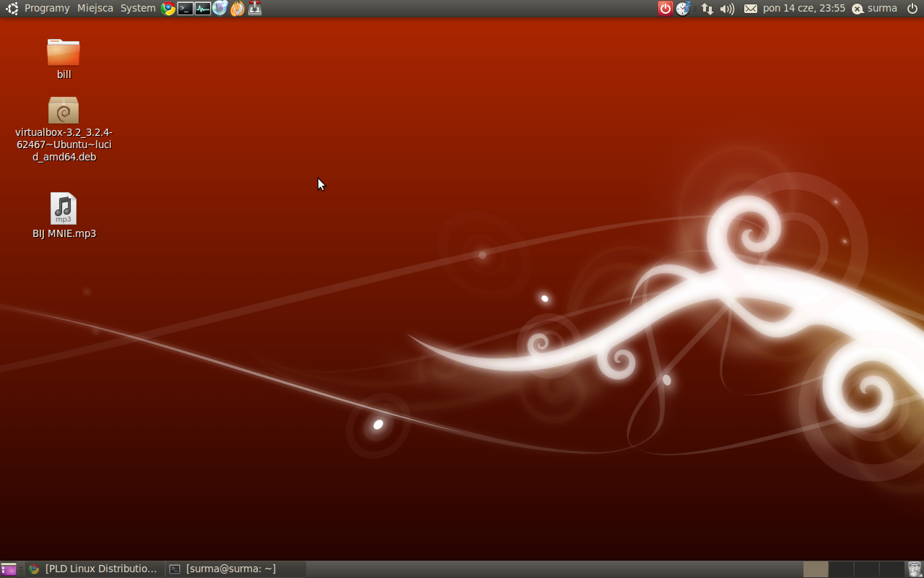
Task: Select the BIJ MNIE.mp3 file
Action: (x=64, y=216)
